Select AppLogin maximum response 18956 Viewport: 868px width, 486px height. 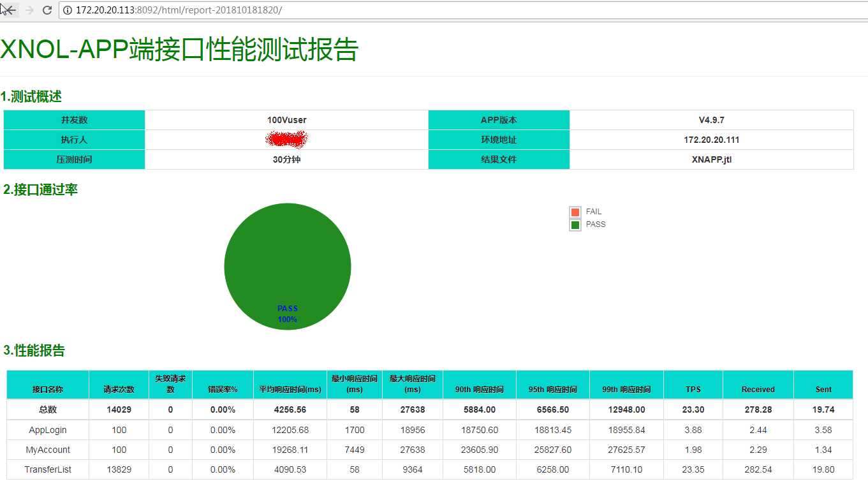(413, 430)
